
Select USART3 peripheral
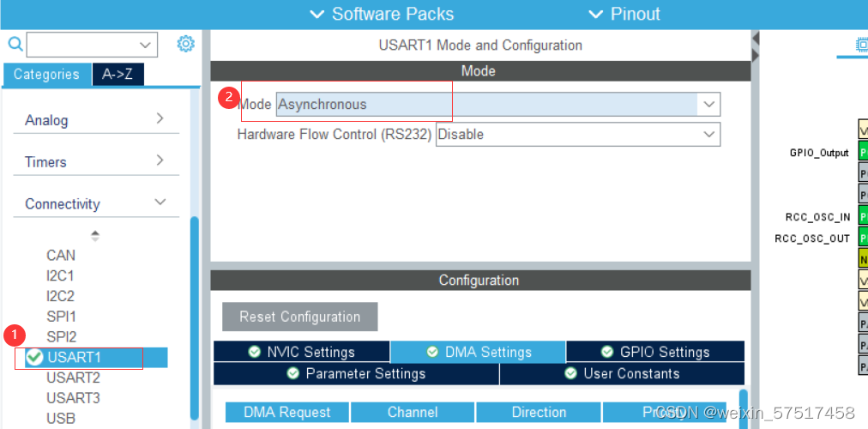click(73, 398)
